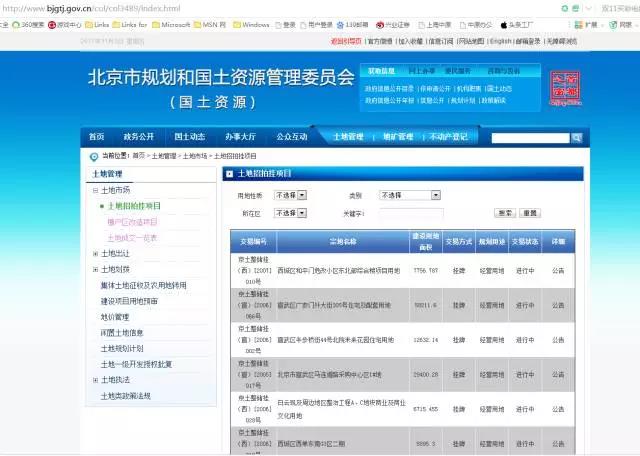
Task: Click the 当前位置 breadcrumb location icon
Action: pyautogui.click(x=92, y=156)
